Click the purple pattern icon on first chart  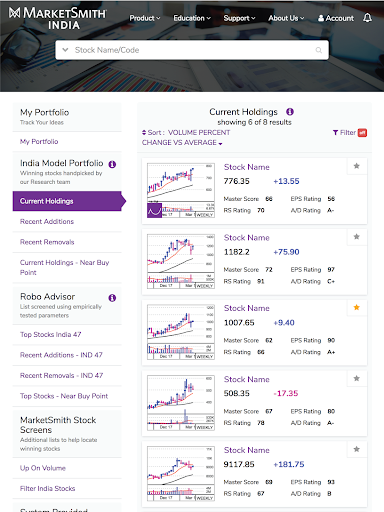pos(154,210)
